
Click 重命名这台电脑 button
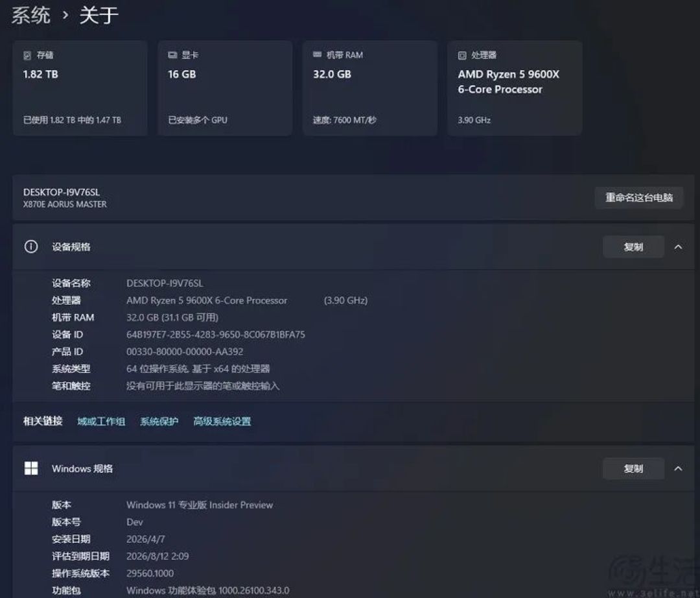(639, 197)
